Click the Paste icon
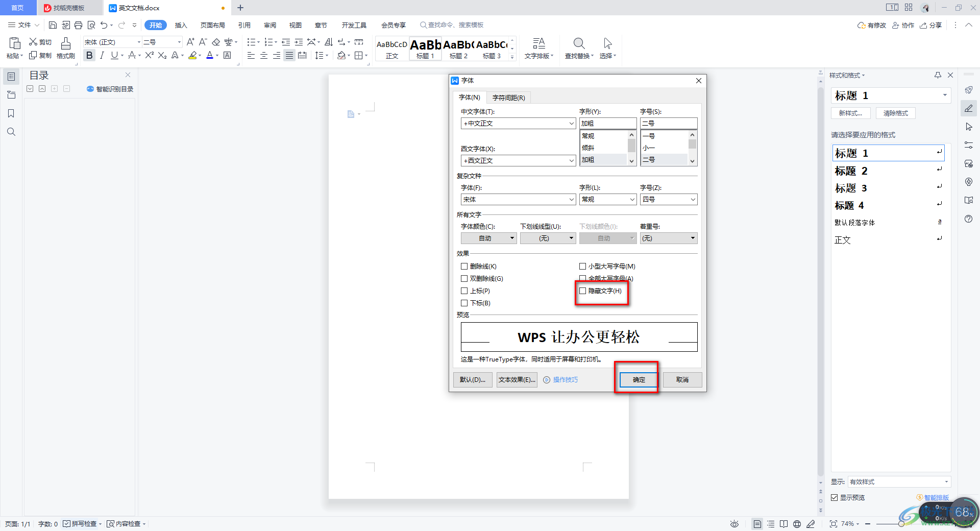 (x=15, y=43)
